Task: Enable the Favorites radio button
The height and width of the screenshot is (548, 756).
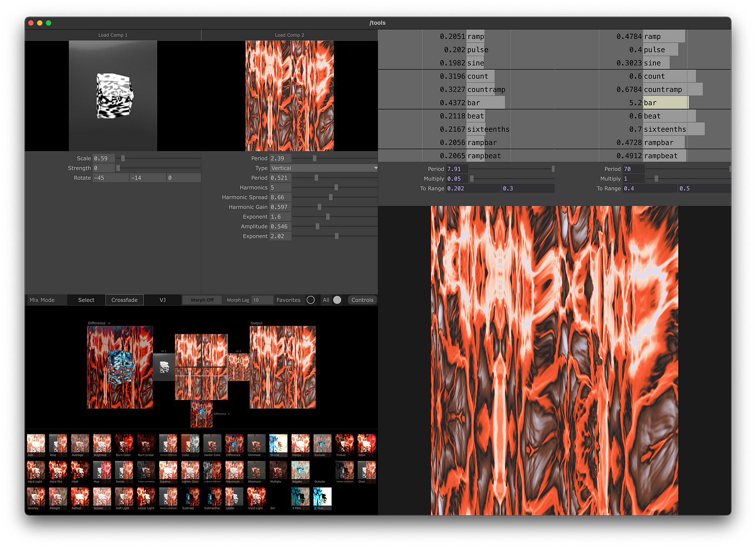Action: pyautogui.click(x=310, y=300)
